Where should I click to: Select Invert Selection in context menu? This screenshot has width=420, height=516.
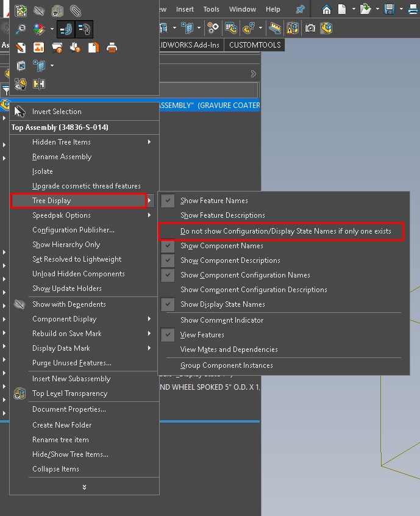coord(57,112)
